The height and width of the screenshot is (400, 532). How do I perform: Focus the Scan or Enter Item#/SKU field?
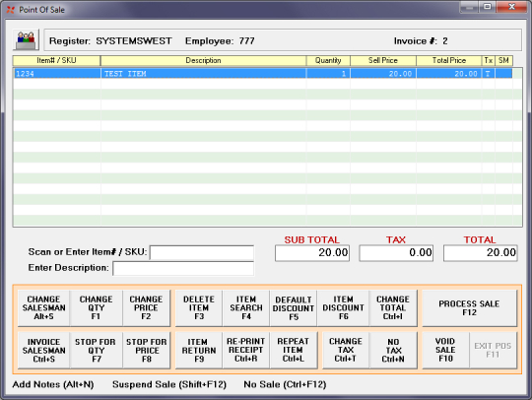click(x=202, y=253)
